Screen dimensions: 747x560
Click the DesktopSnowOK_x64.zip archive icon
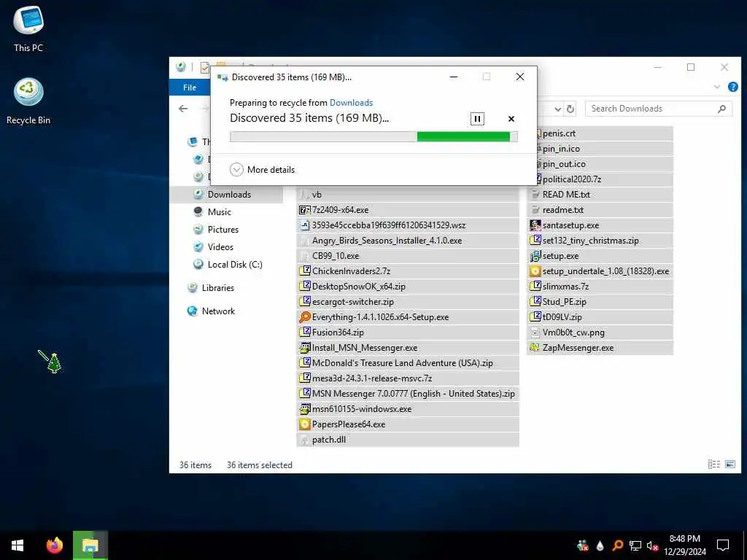tap(304, 286)
